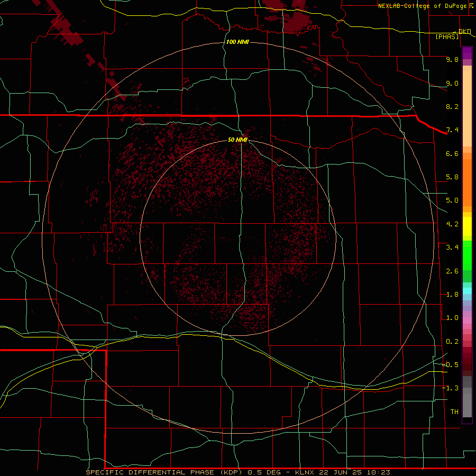Click the -1.3 value on color scale
Viewport: 476px width, 476px height.
coord(450,388)
